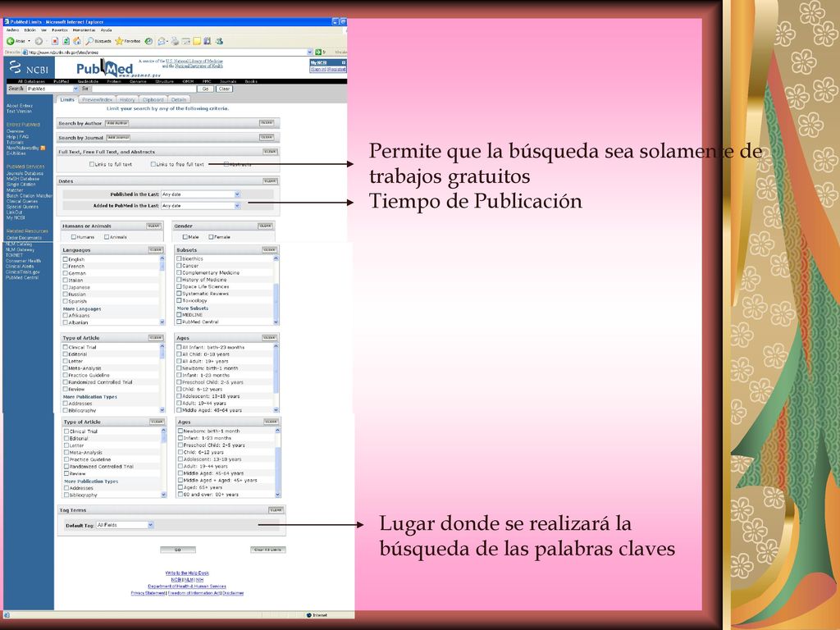This screenshot has height=630, width=840.
Task: Click the Research book icon in toolbar
Action: click(208, 41)
